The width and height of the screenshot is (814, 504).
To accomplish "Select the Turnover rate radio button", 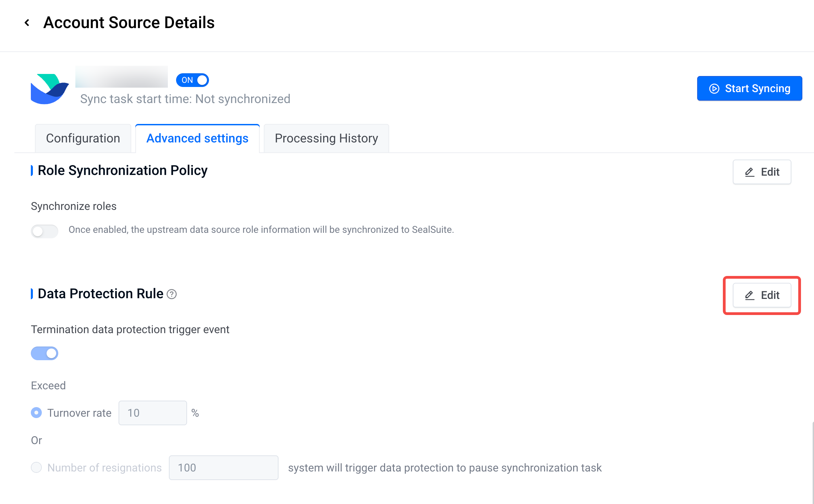I will point(36,413).
